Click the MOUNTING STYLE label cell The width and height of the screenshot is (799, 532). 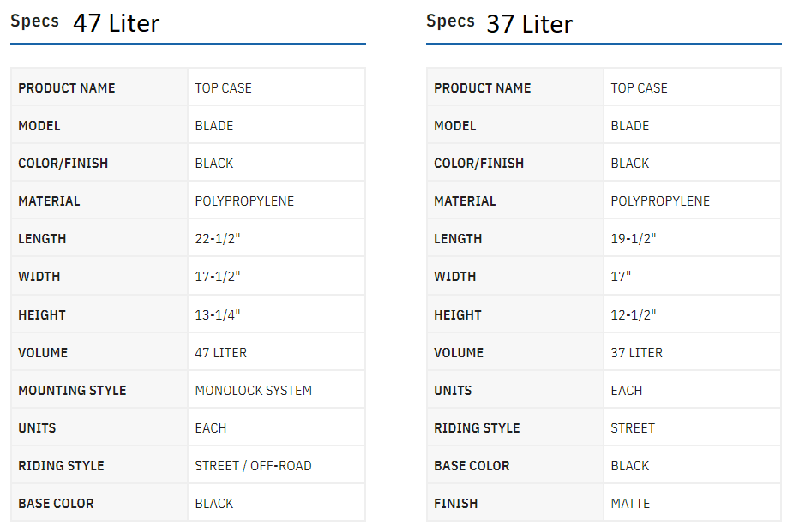[72, 391]
